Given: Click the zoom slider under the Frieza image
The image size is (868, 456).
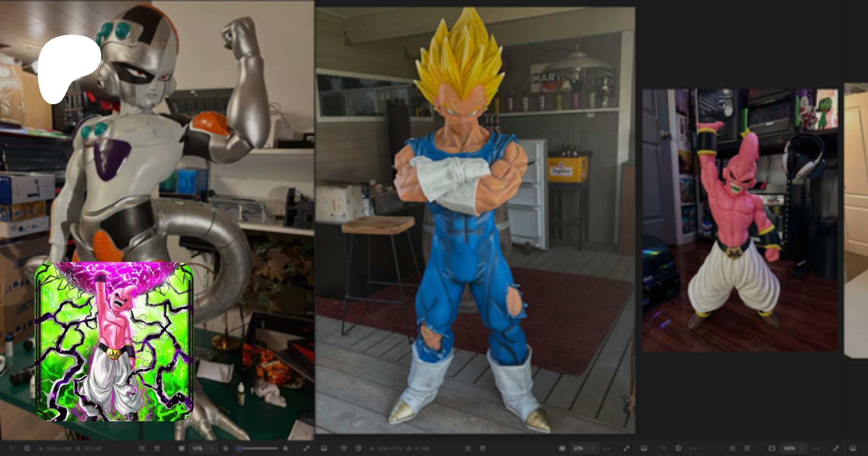Looking at the screenshot, I should tap(257, 448).
